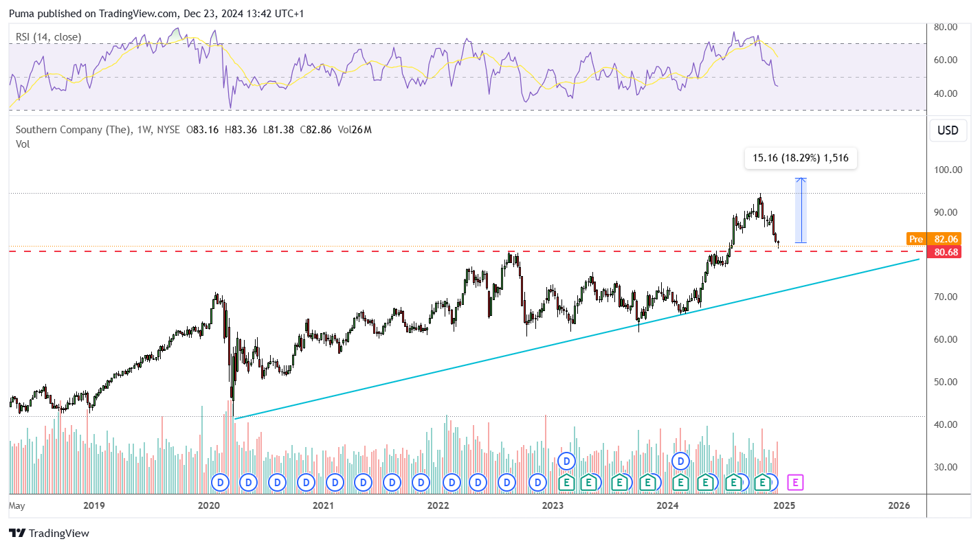Click the 2021 label on time axis
Screen dimensions: 980x548
(323, 506)
